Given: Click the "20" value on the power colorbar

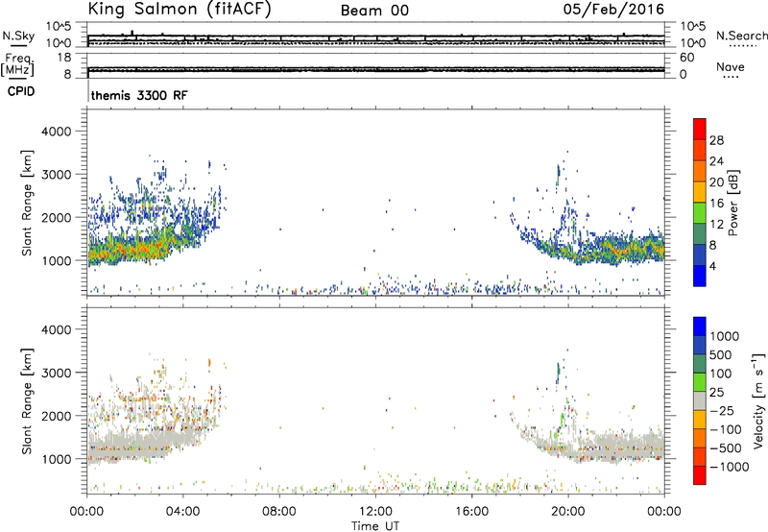Looking at the screenshot, I should pyautogui.click(x=716, y=182).
